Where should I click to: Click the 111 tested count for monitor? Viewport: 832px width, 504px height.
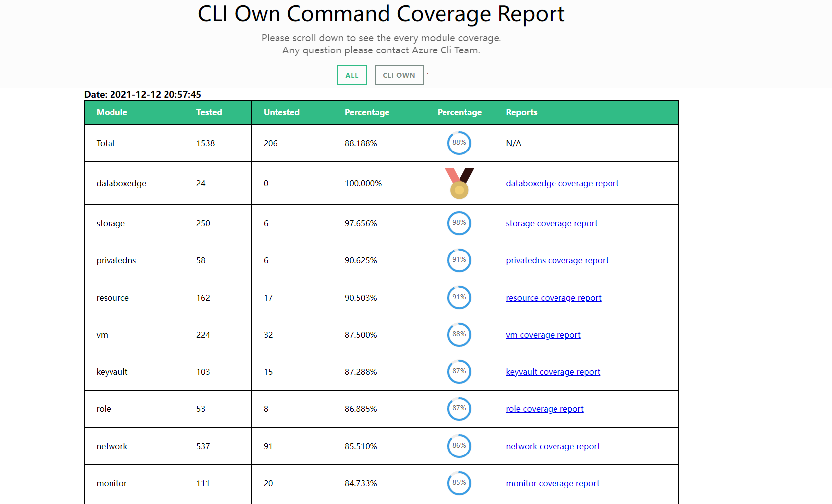pyautogui.click(x=203, y=483)
